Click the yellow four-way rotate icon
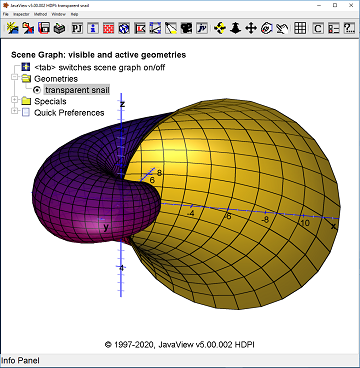This screenshot has width=360, height=368. pos(220,28)
